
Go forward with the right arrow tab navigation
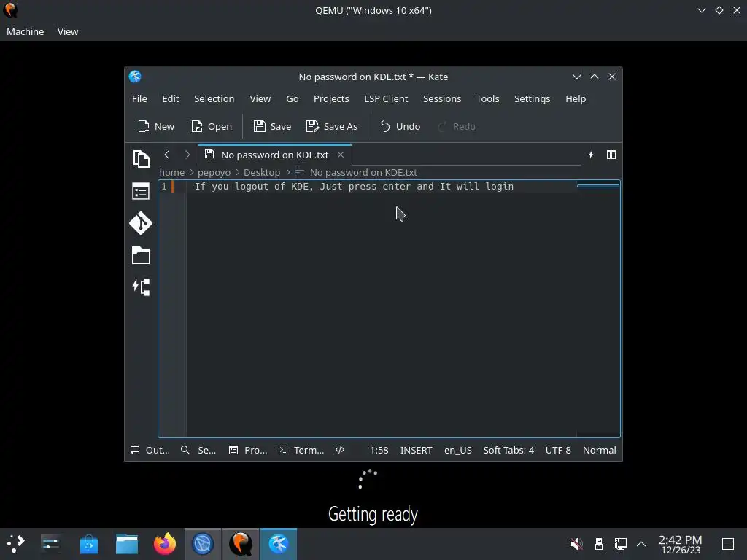tap(187, 155)
